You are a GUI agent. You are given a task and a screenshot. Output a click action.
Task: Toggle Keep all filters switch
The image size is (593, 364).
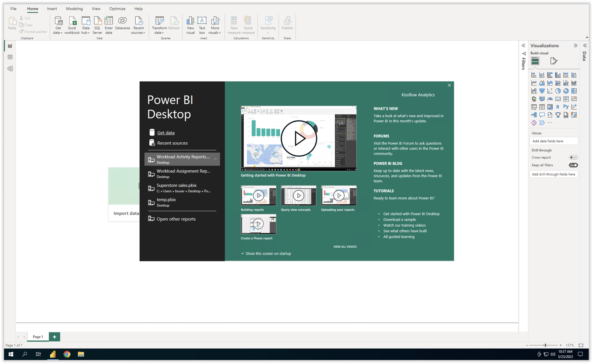(573, 165)
